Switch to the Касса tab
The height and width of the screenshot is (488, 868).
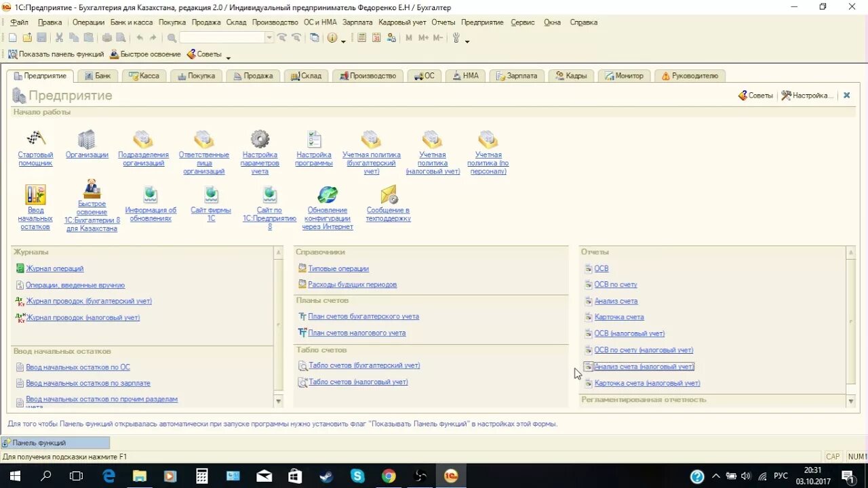click(x=144, y=76)
